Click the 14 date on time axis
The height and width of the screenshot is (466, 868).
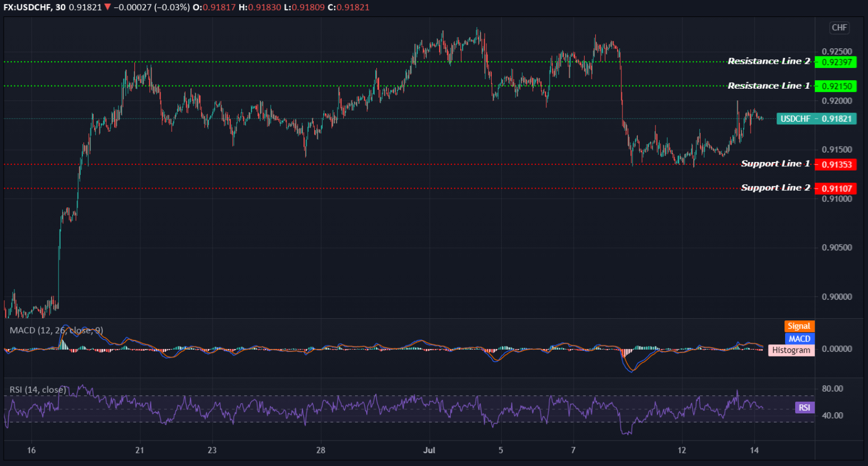pos(754,451)
